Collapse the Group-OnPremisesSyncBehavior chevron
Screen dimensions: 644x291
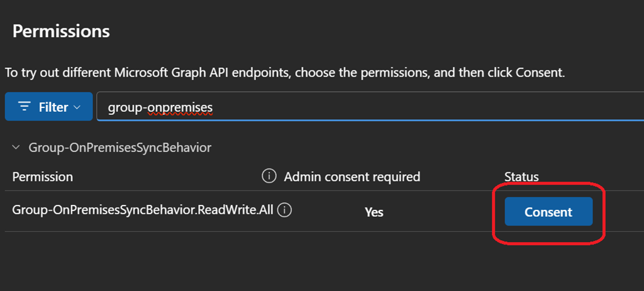(x=16, y=148)
